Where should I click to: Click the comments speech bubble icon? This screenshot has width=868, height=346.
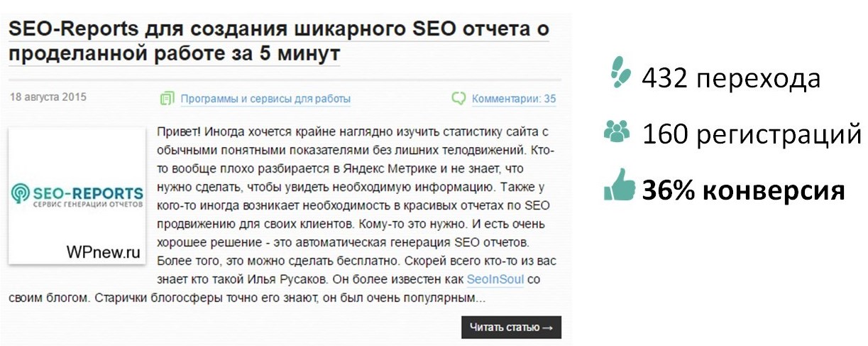[459, 99]
